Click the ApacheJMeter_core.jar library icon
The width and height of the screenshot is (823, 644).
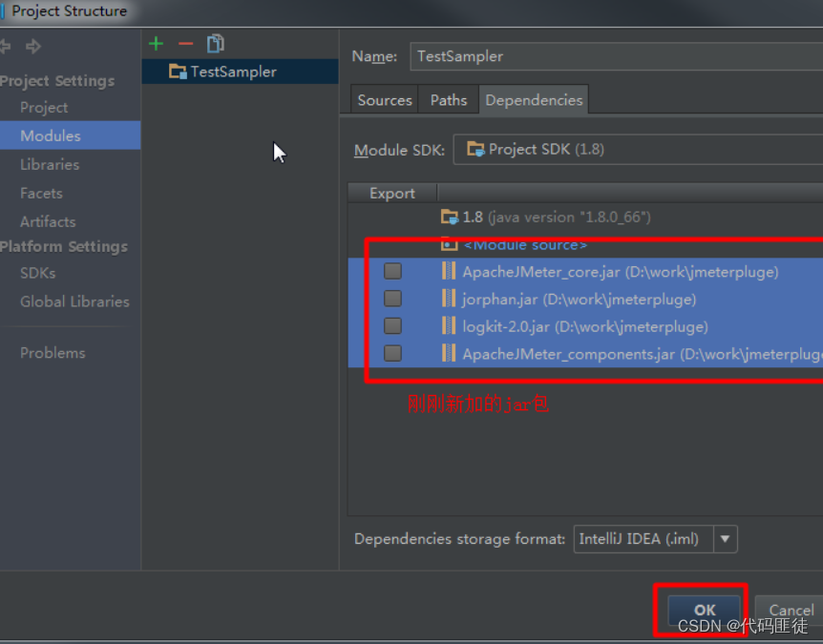[448, 271]
